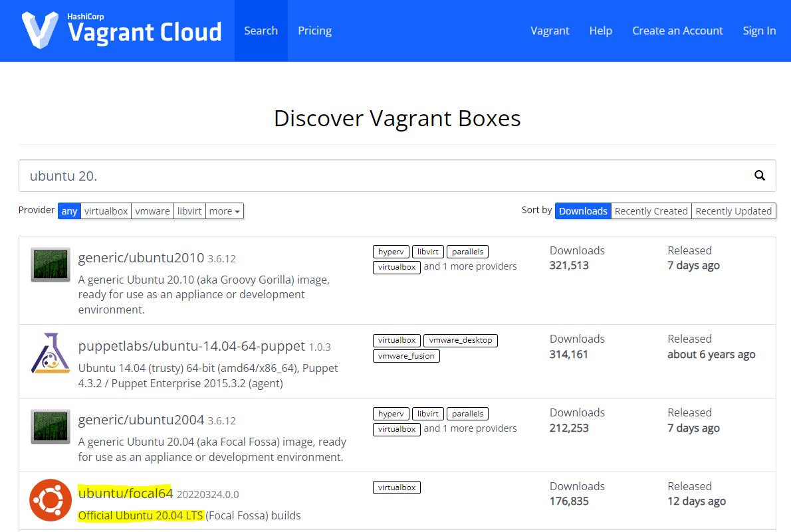Sort results by Downloads
This screenshot has height=532, width=791.
[583, 211]
